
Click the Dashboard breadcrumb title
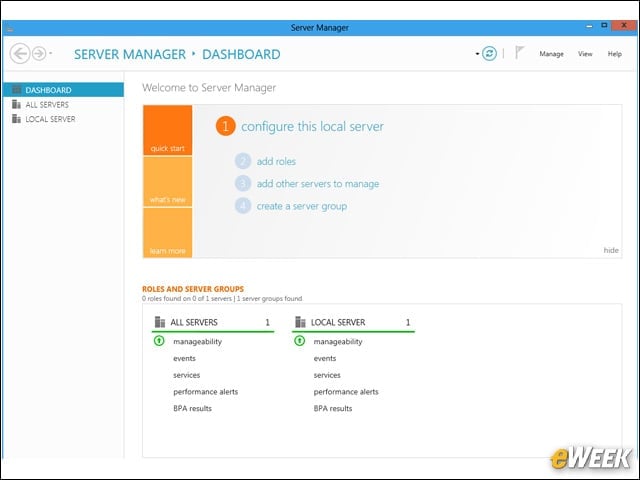(x=241, y=54)
